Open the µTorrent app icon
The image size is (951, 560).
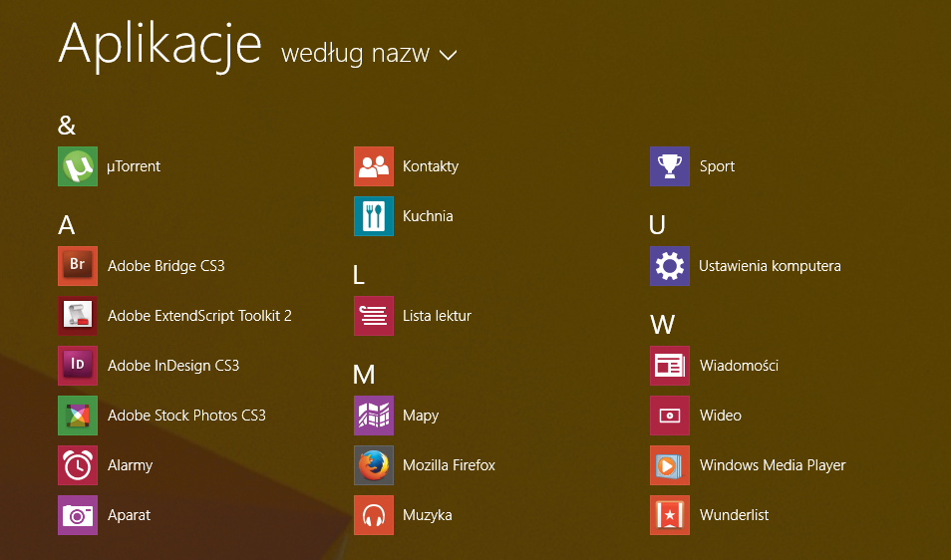point(78,166)
